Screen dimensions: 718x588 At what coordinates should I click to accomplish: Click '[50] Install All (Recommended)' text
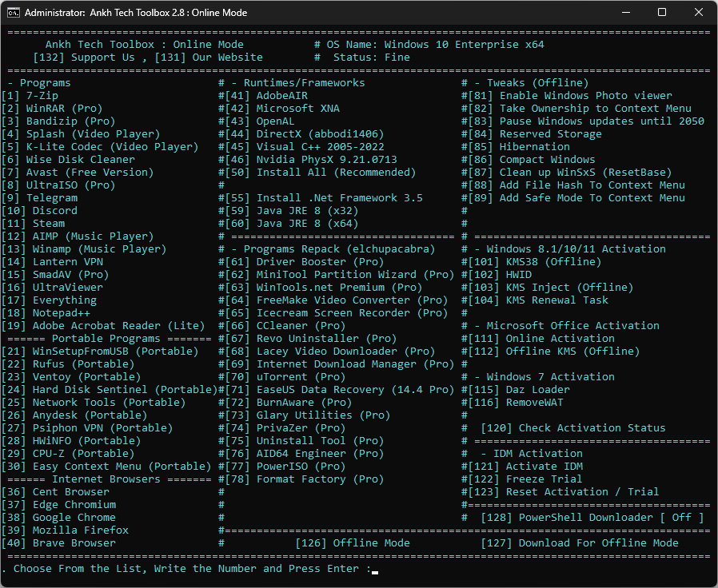321,173
